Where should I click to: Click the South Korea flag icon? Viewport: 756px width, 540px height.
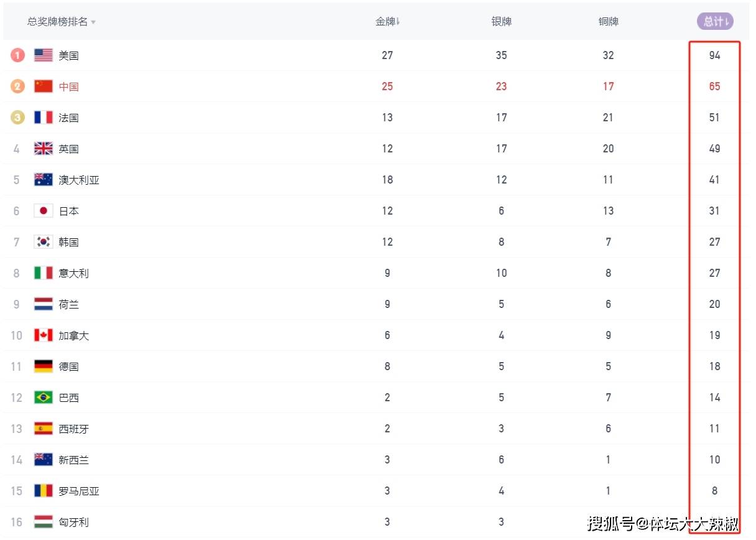(44, 242)
